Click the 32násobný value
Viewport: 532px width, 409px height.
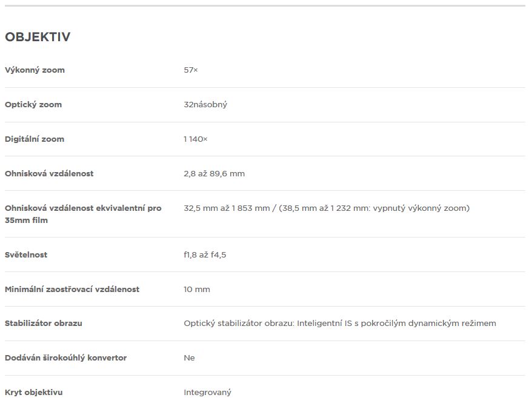205,105
